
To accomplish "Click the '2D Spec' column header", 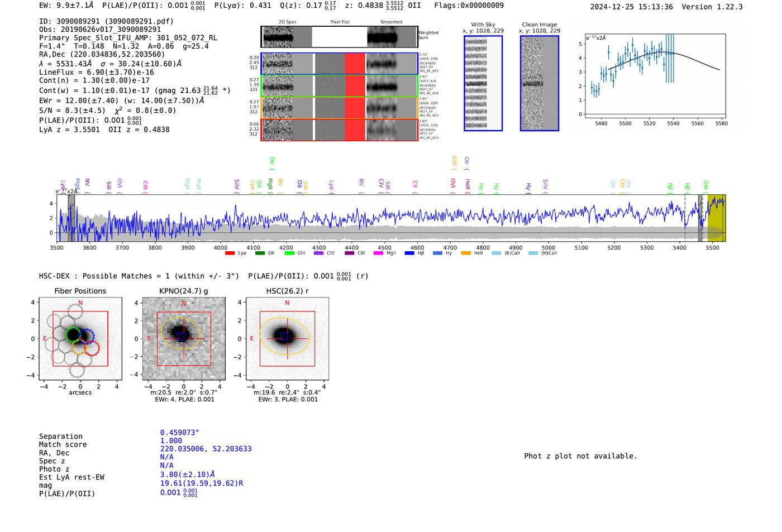I will tap(288, 22).
